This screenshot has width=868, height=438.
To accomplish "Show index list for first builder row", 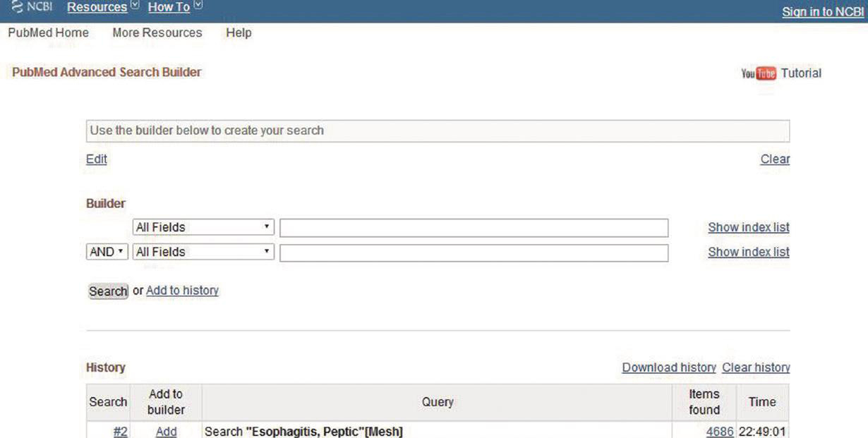I will (x=748, y=228).
